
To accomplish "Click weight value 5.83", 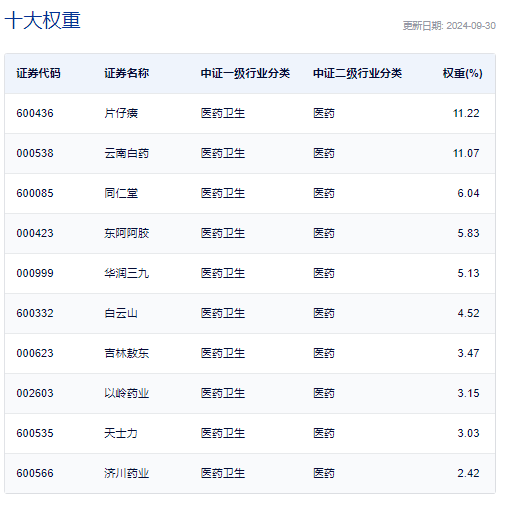I will [468, 233].
